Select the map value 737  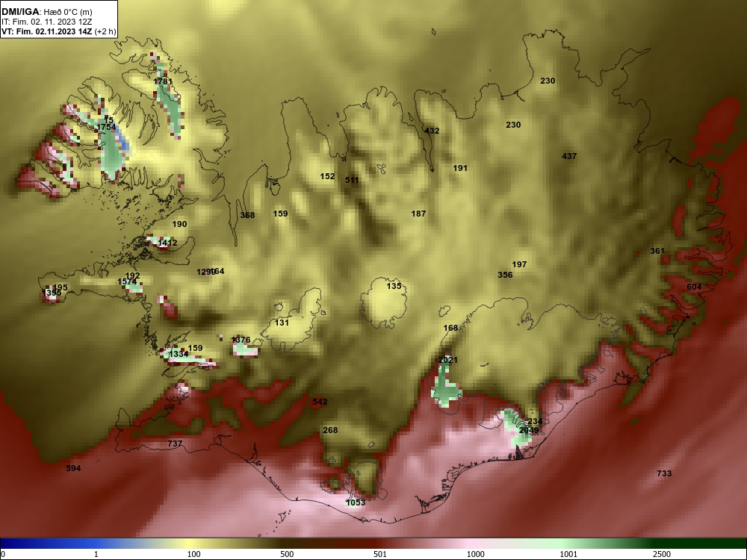(175, 444)
